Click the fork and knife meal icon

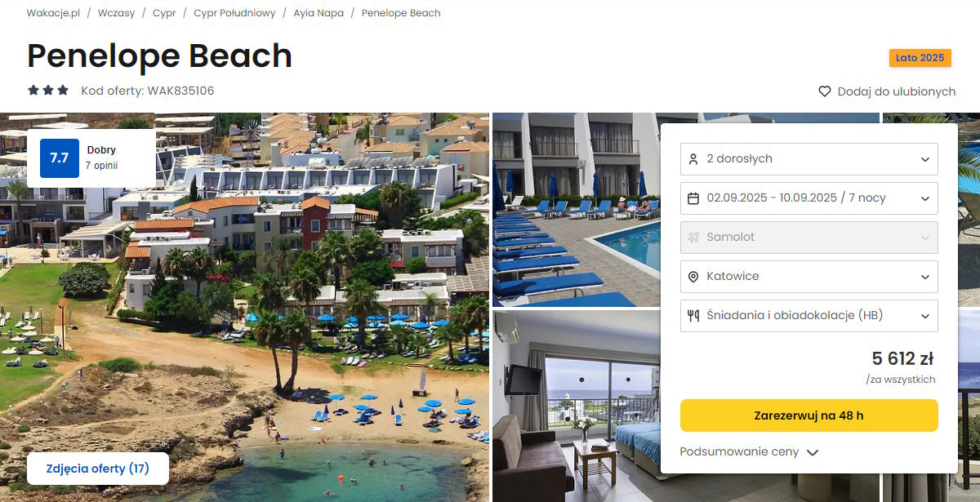[693, 316]
